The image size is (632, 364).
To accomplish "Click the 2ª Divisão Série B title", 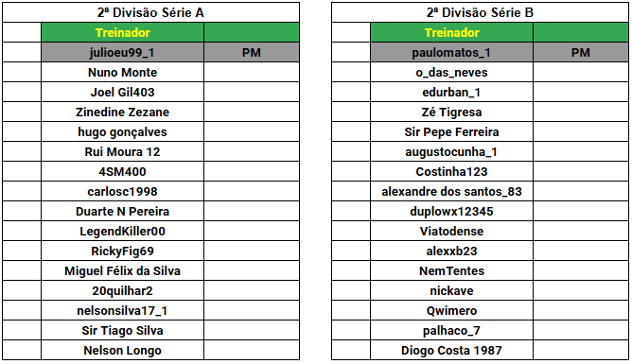I will point(480,12).
